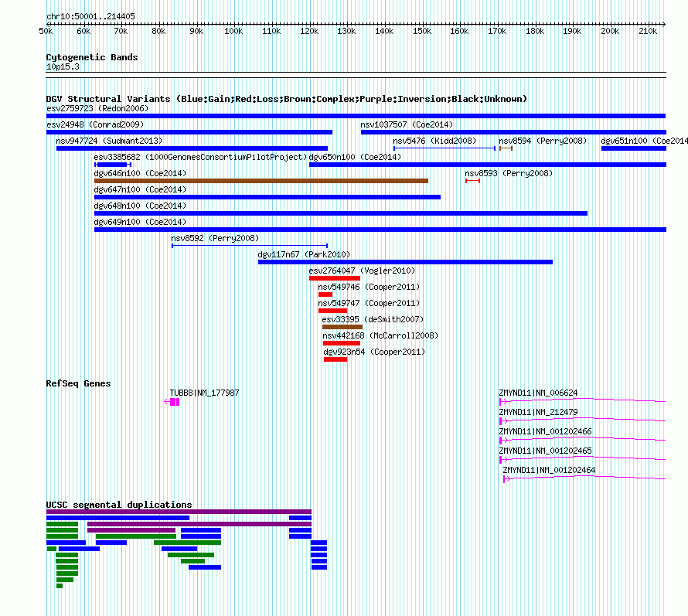Select the nsv8593 (Perry2008) label
This screenshot has width=688, height=616.
[x=509, y=173]
